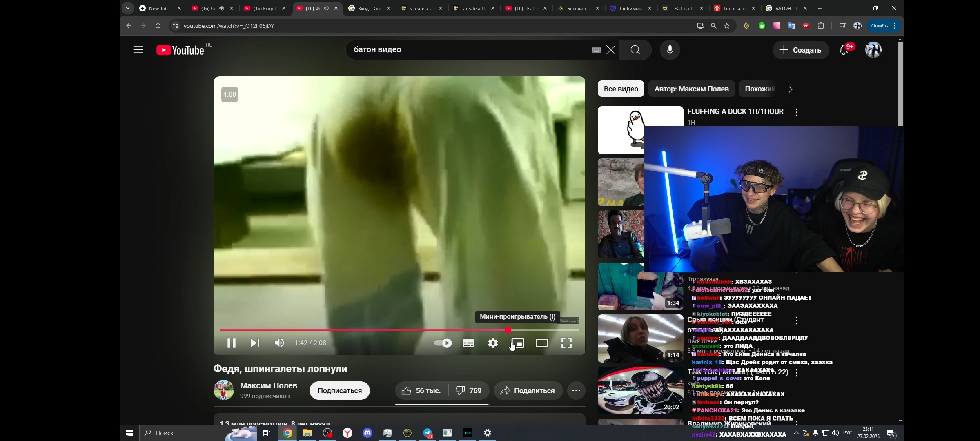Open the YouTube account avatar menu

(x=873, y=50)
